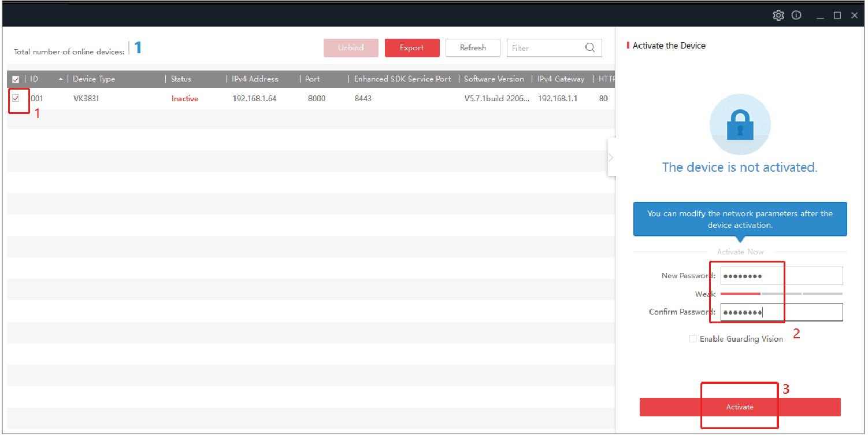Close the application window

point(854,16)
